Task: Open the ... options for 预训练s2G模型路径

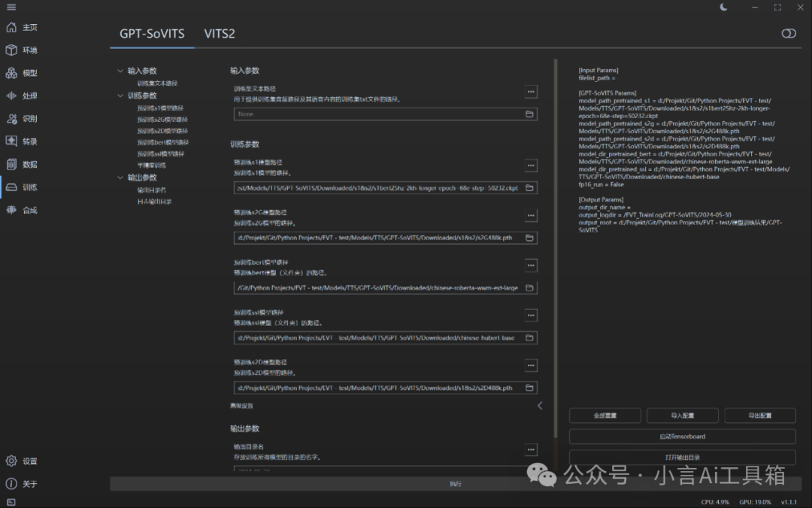Action: (x=531, y=215)
